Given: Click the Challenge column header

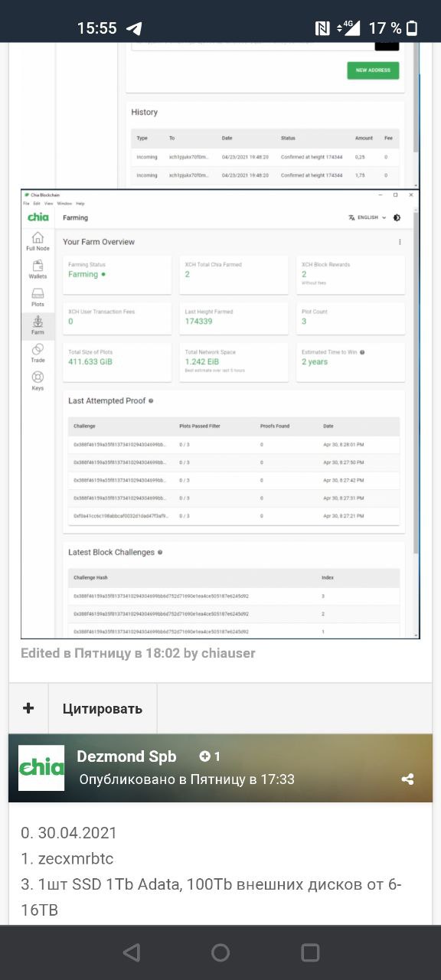Looking at the screenshot, I should pyautogui.click(x=84, y=426).
